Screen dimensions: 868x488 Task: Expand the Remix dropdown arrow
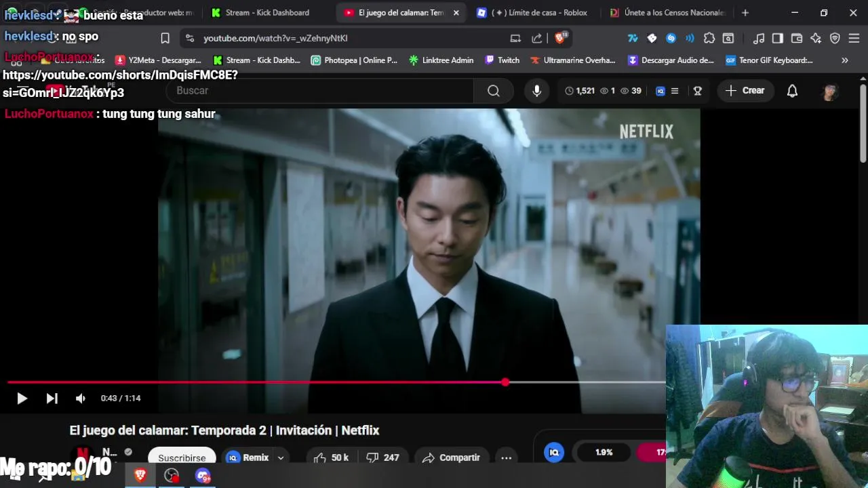[281, 457]
